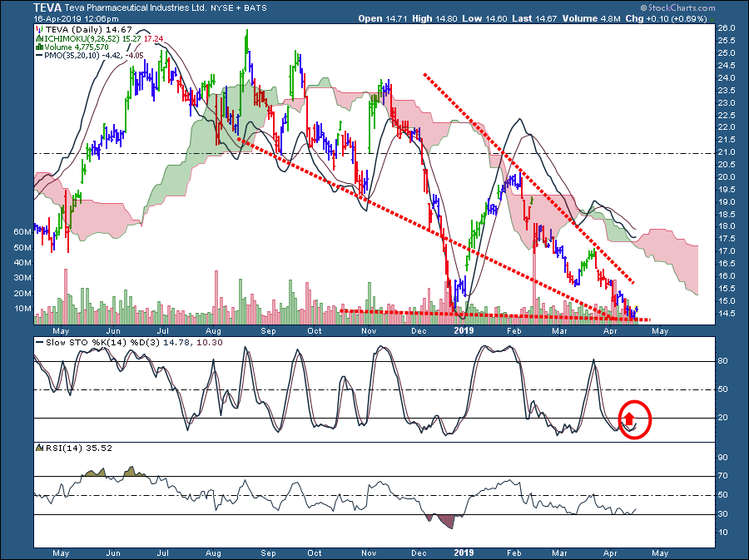Viewport: 749px width, 560px height.
Task: Click the RSI(14) legend icon
Action: 37,448
